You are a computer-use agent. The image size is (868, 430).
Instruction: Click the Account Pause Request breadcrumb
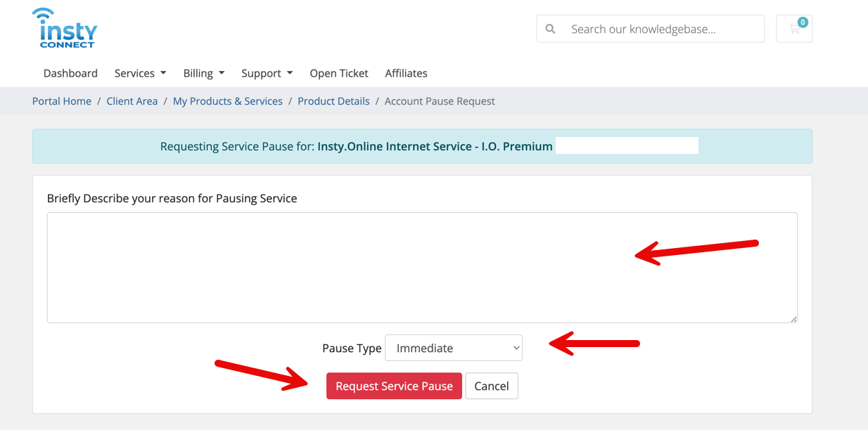tap(440, 101)
